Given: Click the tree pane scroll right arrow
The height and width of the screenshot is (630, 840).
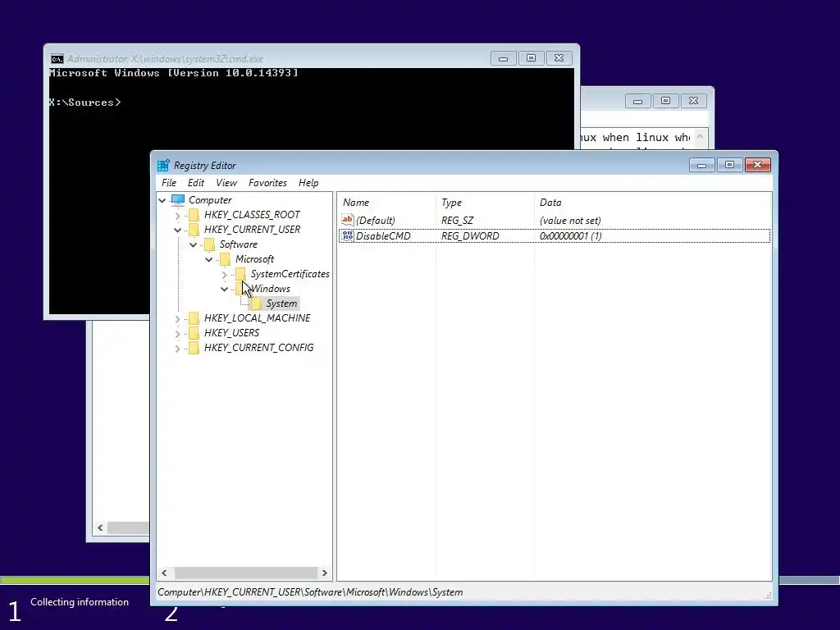Looking at the screenshot, I should [325, 573].
